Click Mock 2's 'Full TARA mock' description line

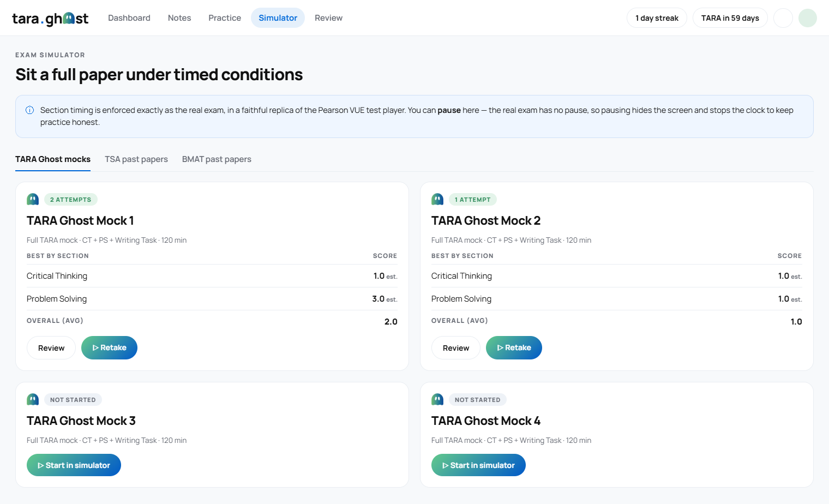tap(512, 240)
